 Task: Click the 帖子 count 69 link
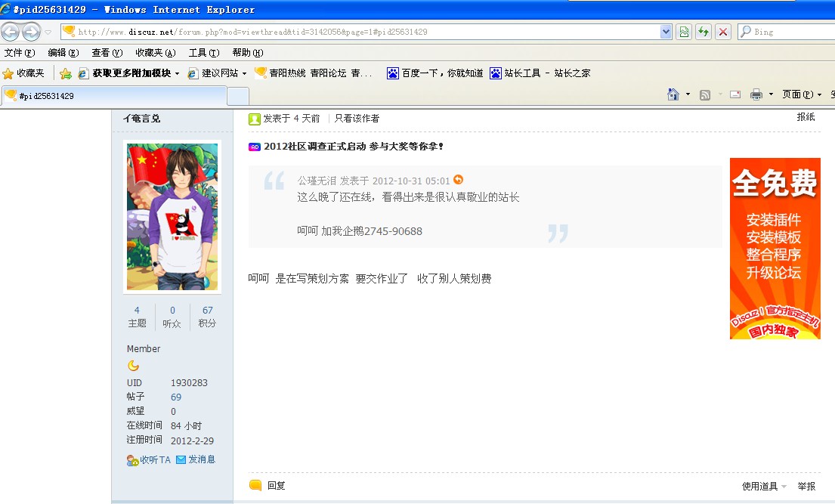(176, 397)
